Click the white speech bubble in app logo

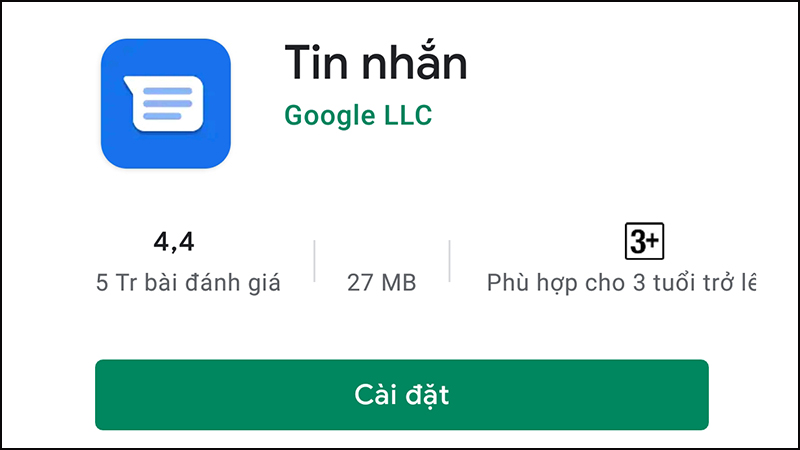point(164,104)
